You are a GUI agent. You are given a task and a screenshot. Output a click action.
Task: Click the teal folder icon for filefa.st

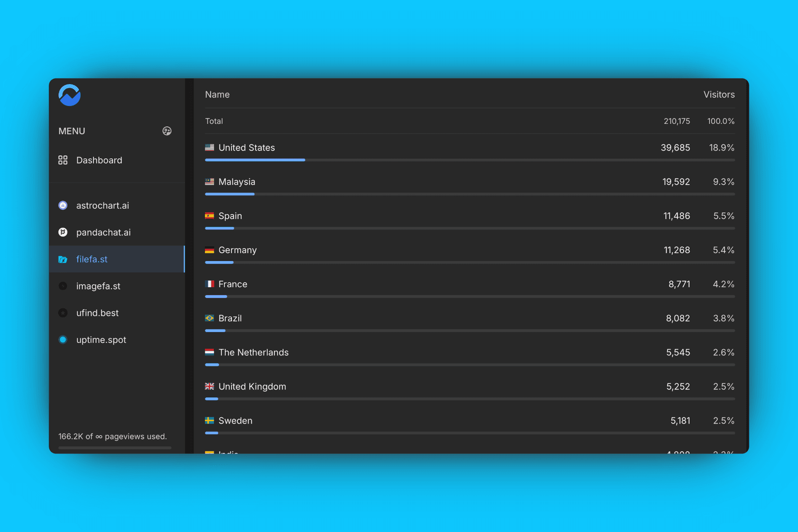point(63,259)
